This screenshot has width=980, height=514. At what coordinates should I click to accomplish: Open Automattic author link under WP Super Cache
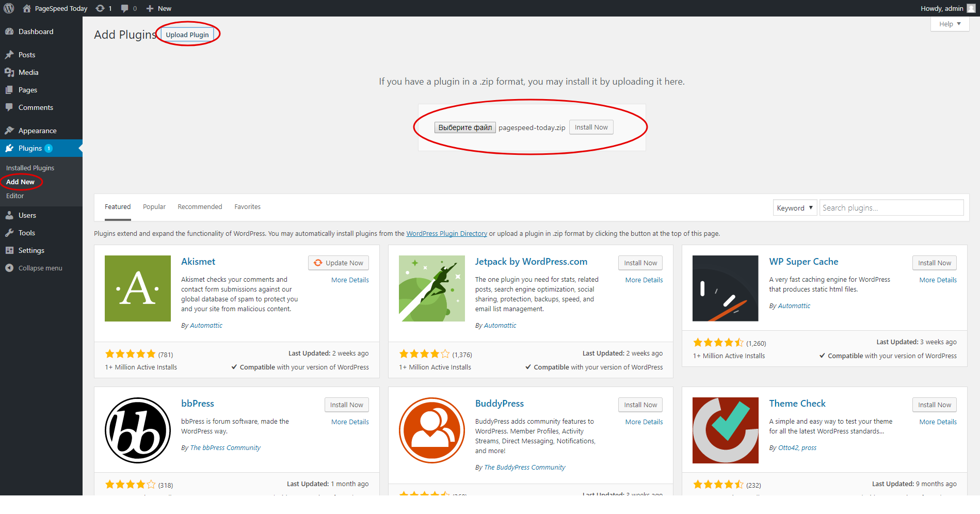coord(794,306)
